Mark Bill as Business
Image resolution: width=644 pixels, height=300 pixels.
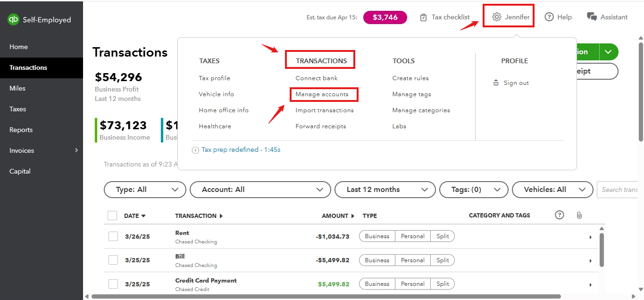point(377,260)
